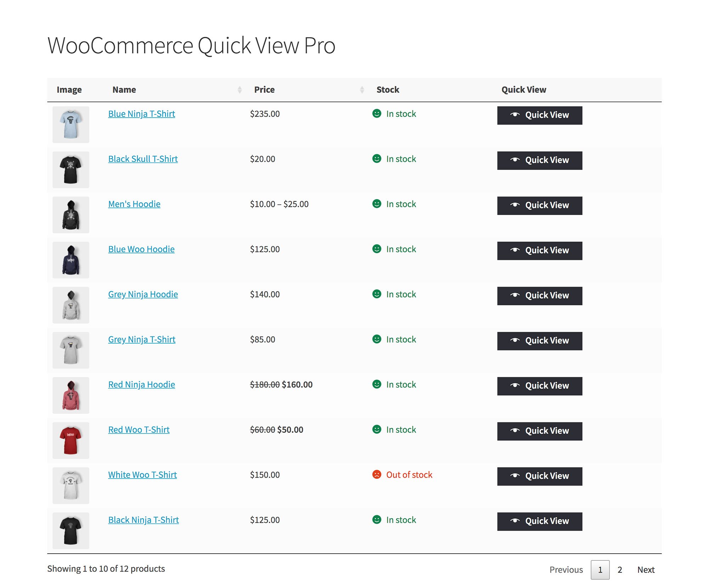Click eye icon in Black Ninja T-Shirt row
This screenshot has width=709, height=588.
515,521
